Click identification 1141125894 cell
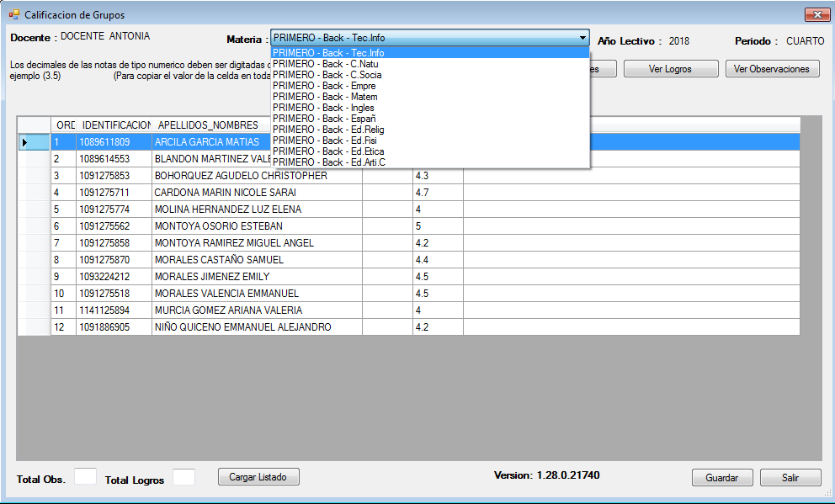Viewport: 835px width, 504px height. click(114, 310)
